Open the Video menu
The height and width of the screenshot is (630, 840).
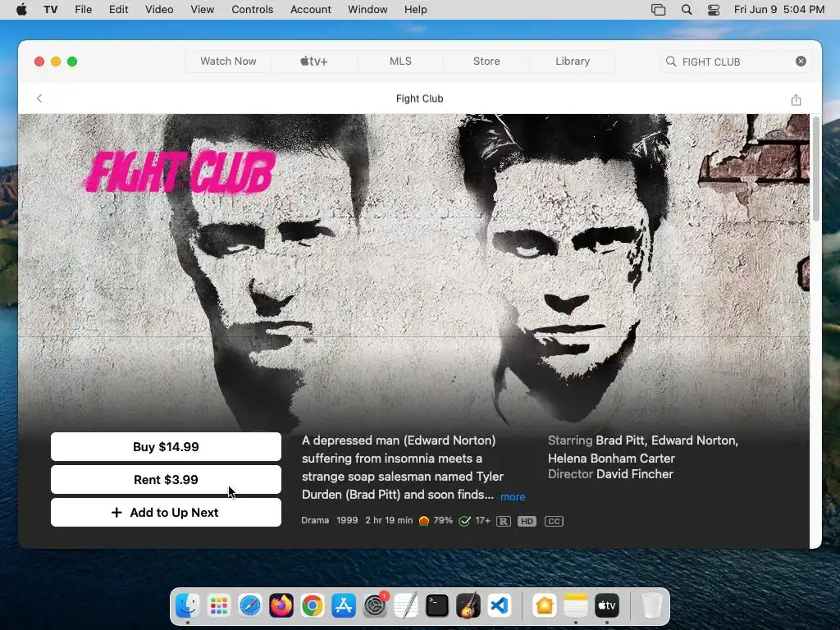tap(159, 10)
